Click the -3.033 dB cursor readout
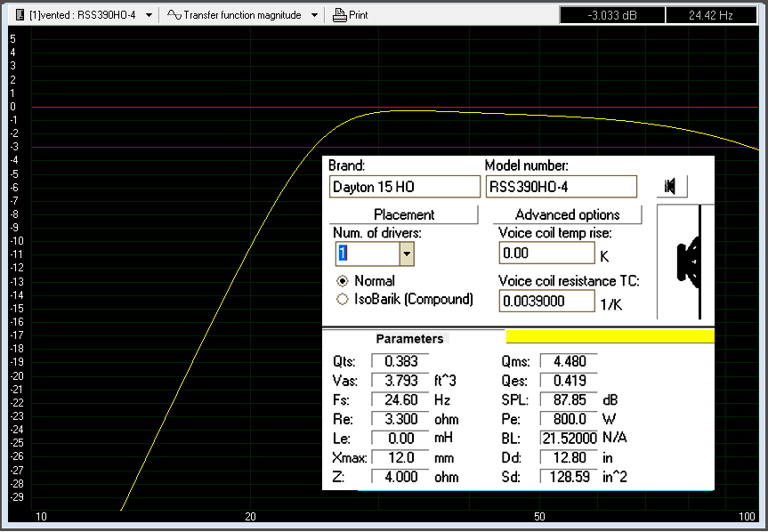This screenshot has width=768, height=532. click(612, 15)
